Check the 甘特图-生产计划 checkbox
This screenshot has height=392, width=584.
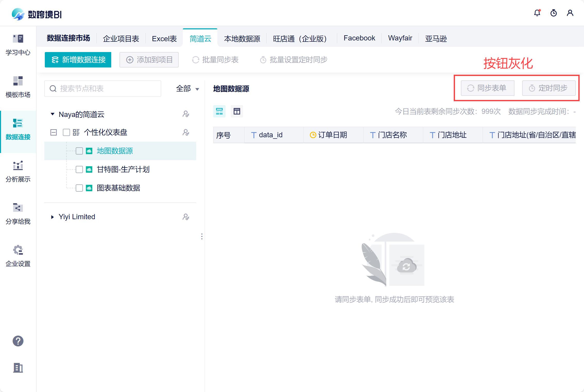(79, 169)
